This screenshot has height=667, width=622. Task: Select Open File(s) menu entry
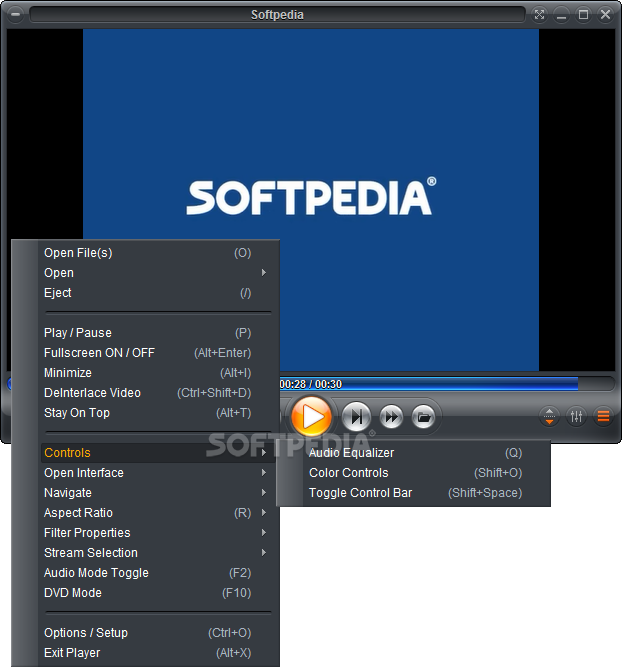tap(158, 253)
